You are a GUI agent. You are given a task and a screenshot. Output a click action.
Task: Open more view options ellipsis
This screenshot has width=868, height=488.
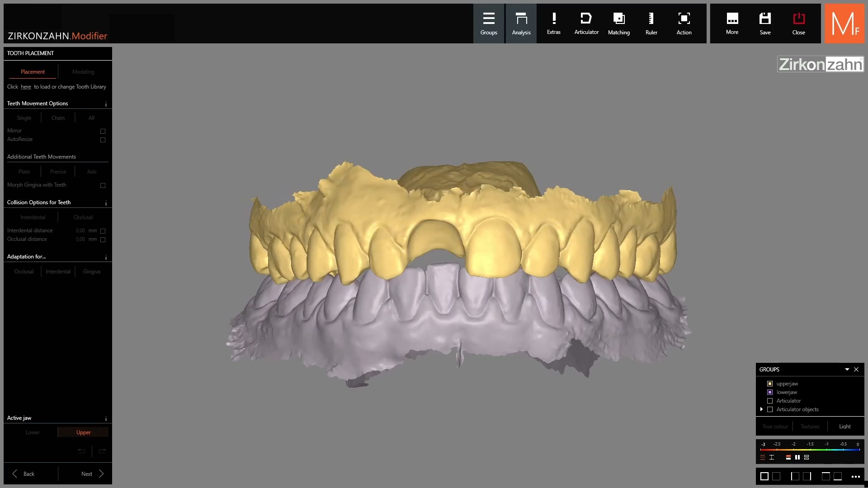coord(856,477)
